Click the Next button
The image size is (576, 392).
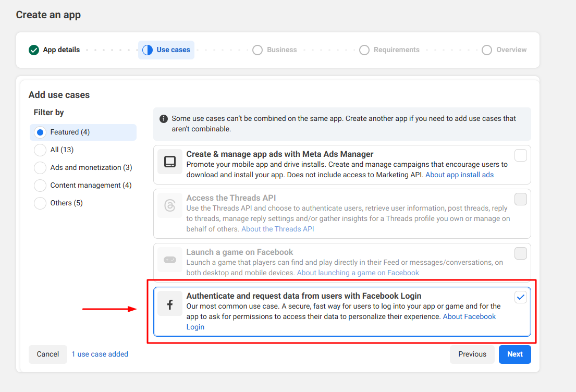pos(514,354)
